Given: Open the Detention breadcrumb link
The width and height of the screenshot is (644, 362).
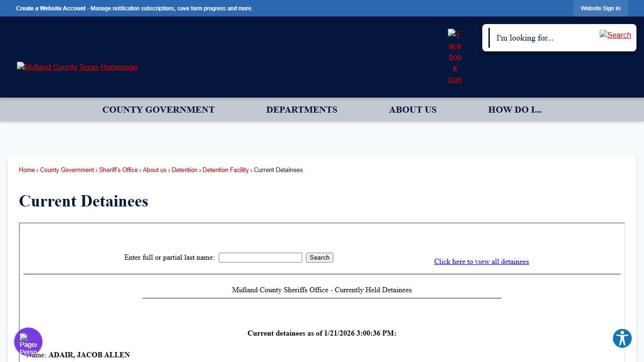Looking at the screenshot, I should (184, 170).
